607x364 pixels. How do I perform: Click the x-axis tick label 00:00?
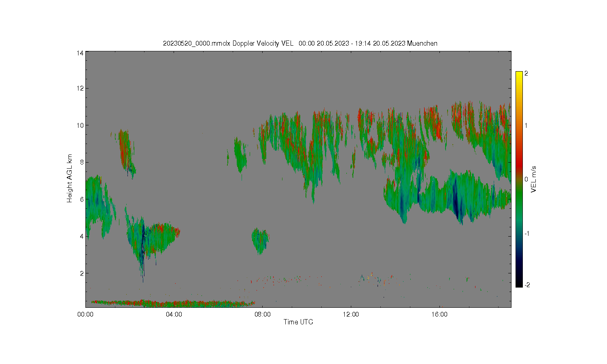[x=85, y=314]
